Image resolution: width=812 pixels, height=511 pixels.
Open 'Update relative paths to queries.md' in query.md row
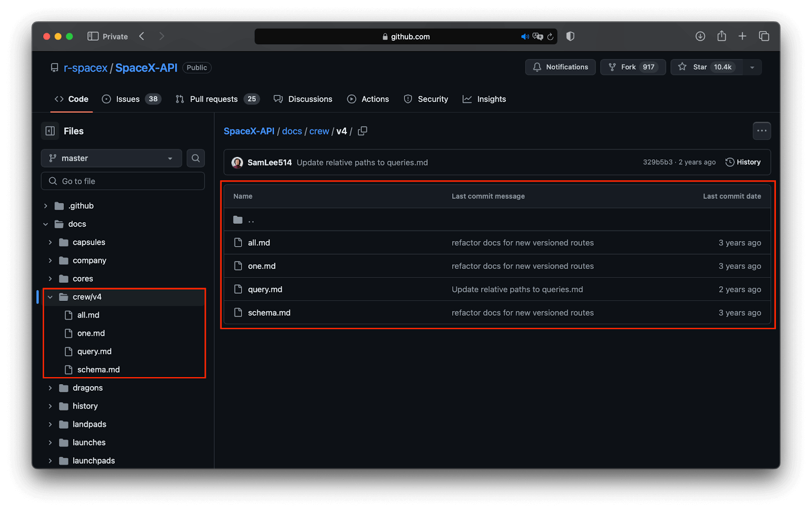[517, 289]
